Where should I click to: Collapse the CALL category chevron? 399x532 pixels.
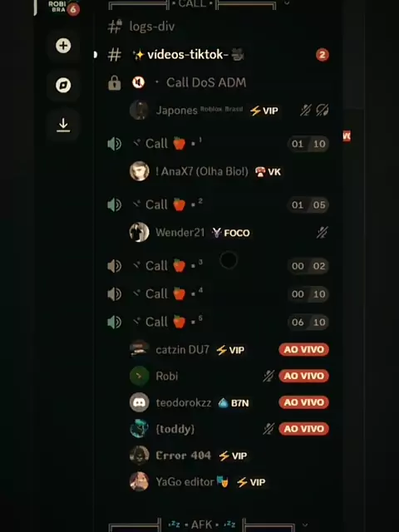[287, 3]
